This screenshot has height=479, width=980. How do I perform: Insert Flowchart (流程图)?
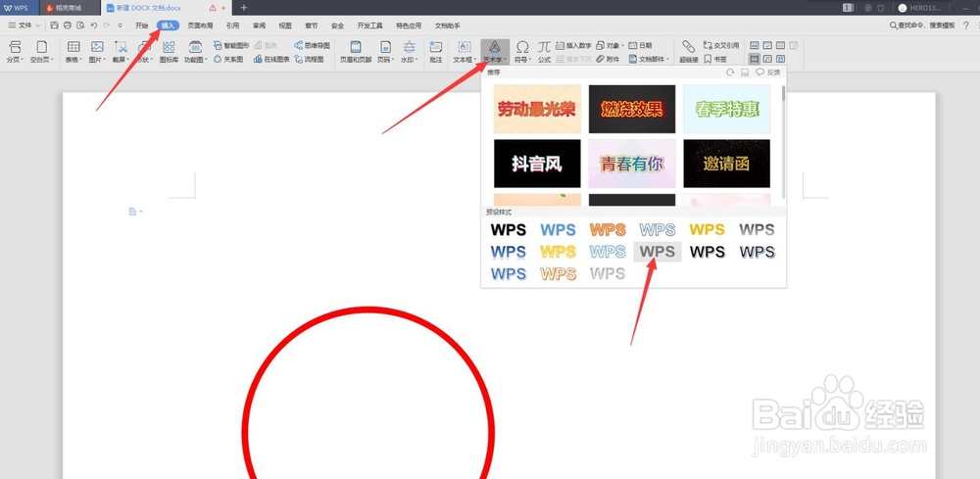coord(309,60)
